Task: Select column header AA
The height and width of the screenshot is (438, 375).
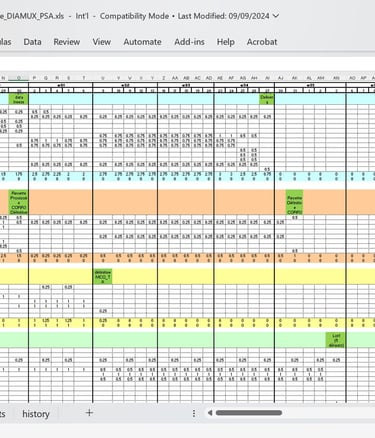Action: click(x=175, y=78)
